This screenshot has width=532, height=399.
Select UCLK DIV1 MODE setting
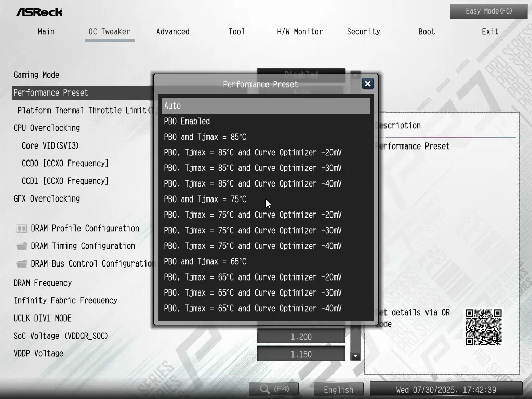click(43, 318)
